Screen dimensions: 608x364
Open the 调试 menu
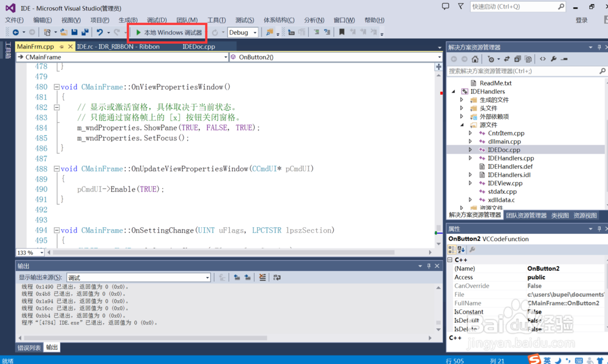pyautogui.click(x=156, y=19)
